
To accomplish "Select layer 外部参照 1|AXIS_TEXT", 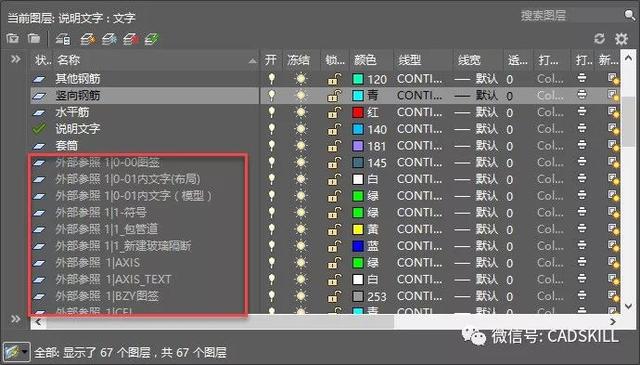I will click(x=113, y=279).
